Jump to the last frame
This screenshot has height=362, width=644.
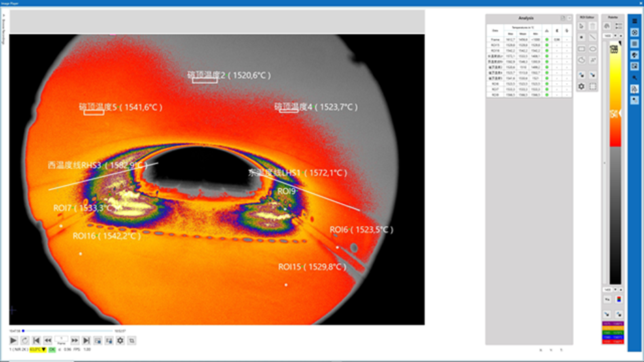coord(87,340)
